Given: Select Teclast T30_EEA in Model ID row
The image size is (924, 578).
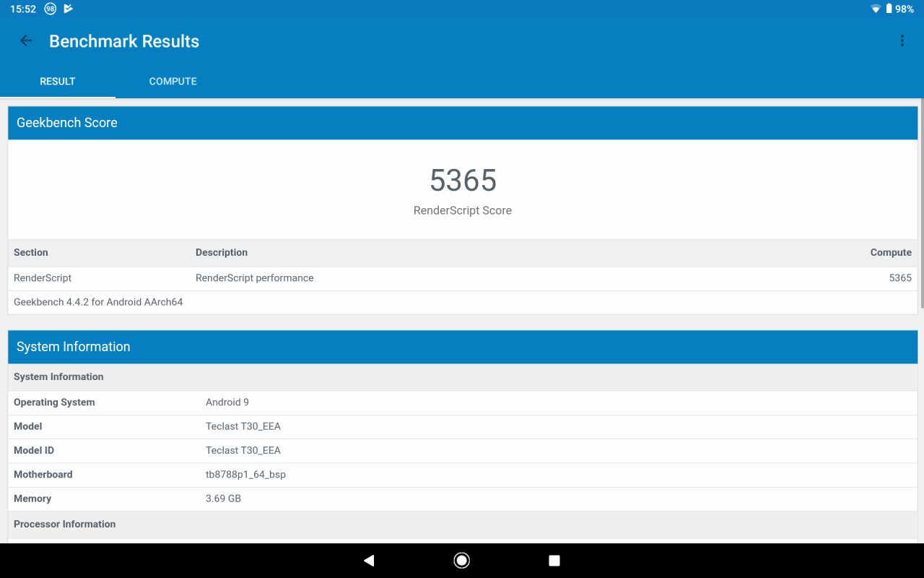Looking at the screenshot, I should 243,451.
